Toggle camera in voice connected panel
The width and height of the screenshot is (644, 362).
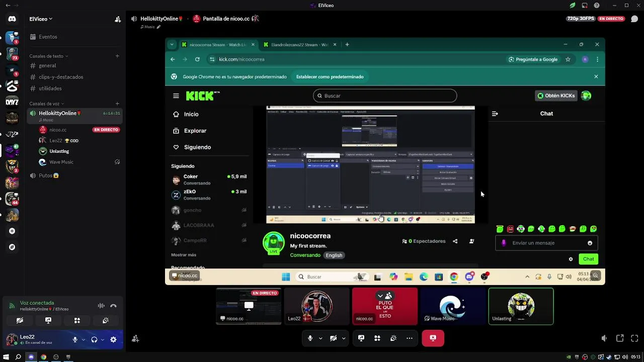[20, 320]
